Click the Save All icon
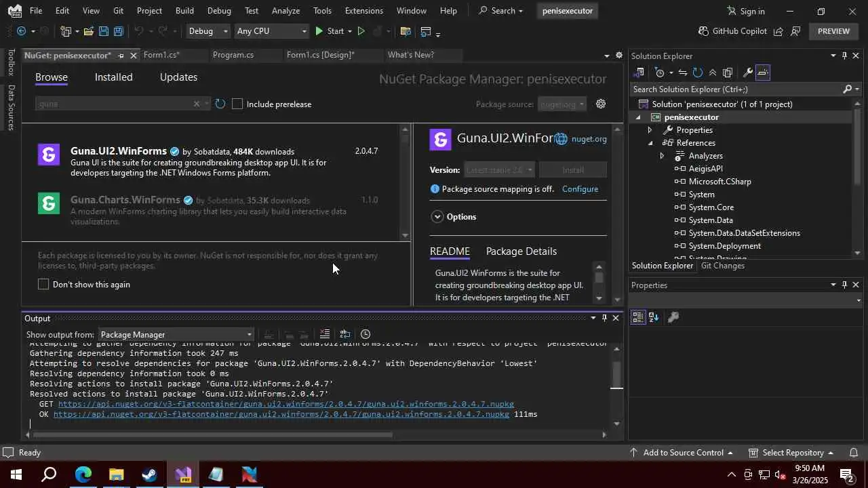Image resolution: width=868 pixels, height=488 pixels. [118, 31]
